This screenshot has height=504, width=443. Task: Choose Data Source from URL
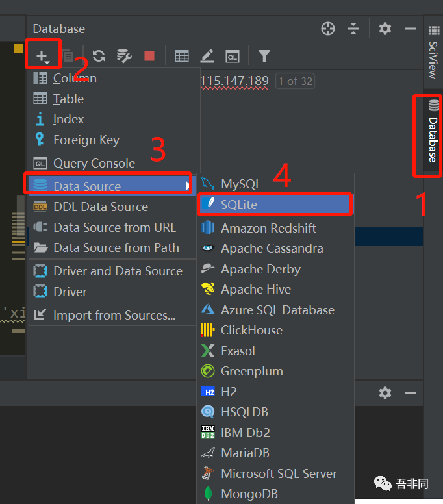coord(112,227)
